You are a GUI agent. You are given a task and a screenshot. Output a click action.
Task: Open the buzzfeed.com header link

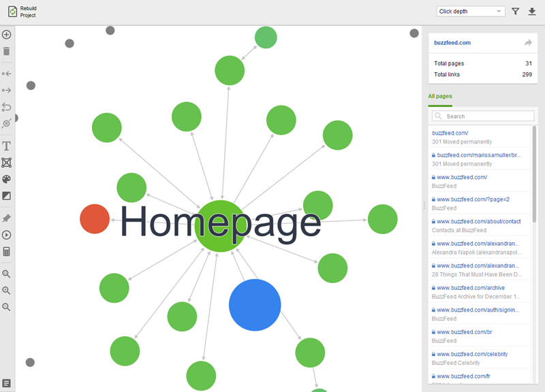(x=452, y=43)
